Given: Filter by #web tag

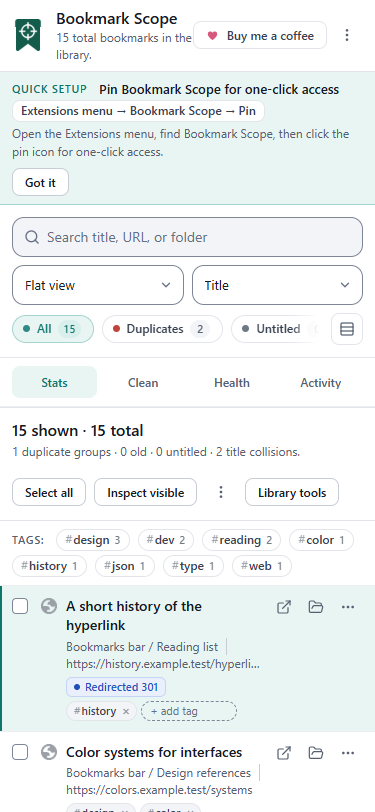Looking at the screenshot, I should click(262, 566).
